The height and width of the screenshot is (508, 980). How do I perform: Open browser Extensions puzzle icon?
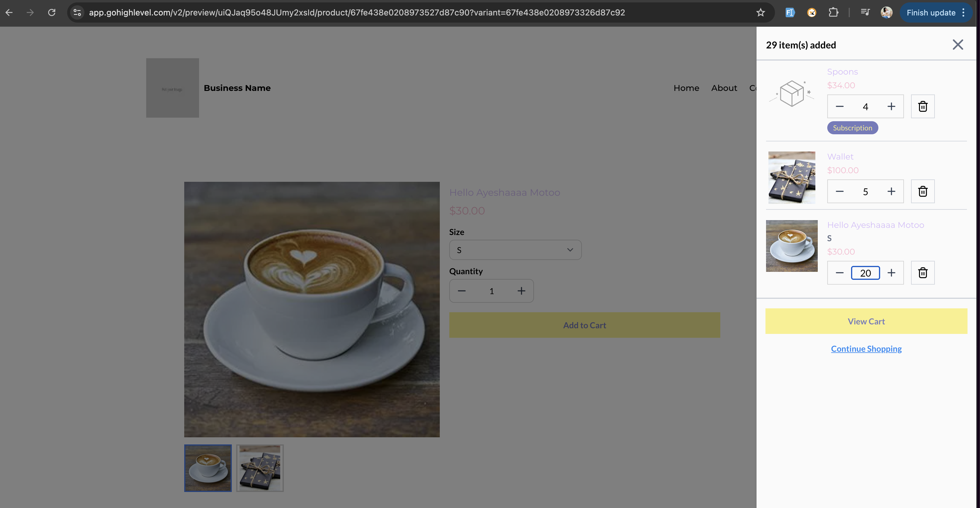click(x=833, y=12)
